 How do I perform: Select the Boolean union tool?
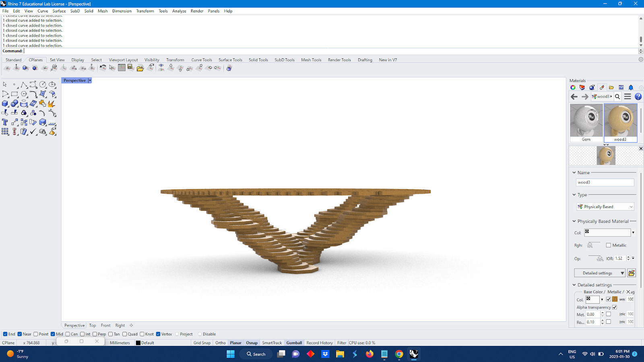[x=14, y=104]
